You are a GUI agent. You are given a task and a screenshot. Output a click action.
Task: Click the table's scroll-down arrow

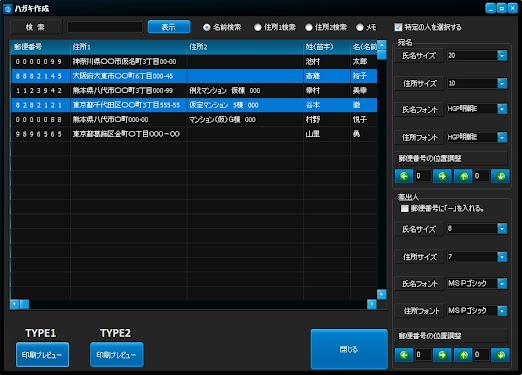382,294
